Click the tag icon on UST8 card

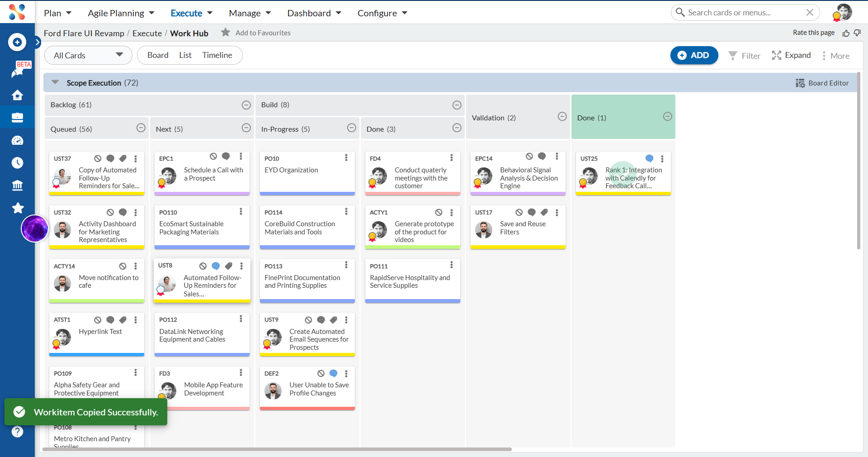(x=229, y=266)
